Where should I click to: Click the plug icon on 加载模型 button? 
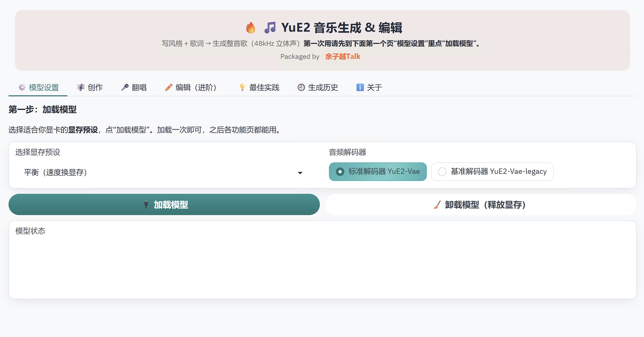146,204
